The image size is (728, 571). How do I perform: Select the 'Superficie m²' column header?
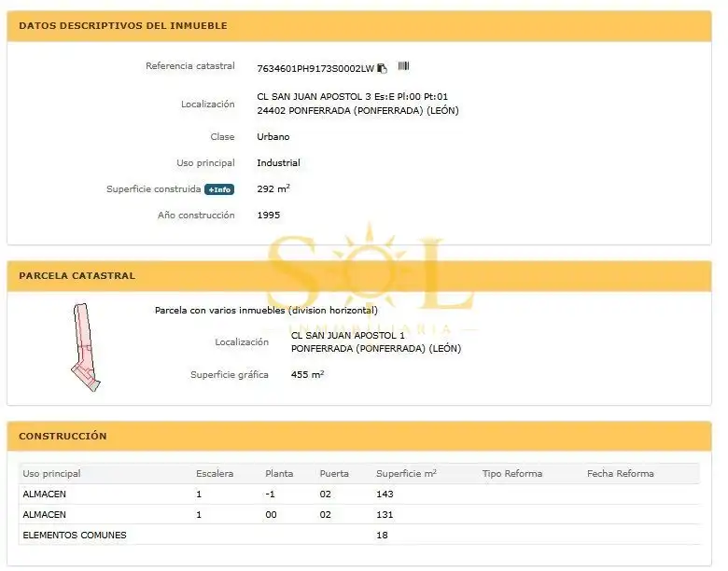click(406, 474)
